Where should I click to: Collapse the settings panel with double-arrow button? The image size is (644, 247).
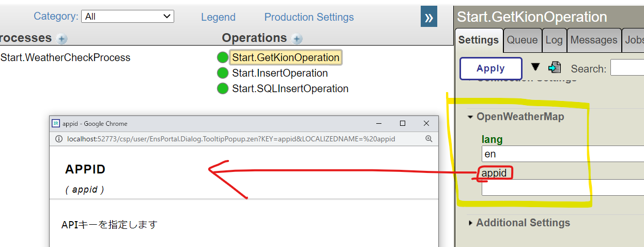coord(428,17)
